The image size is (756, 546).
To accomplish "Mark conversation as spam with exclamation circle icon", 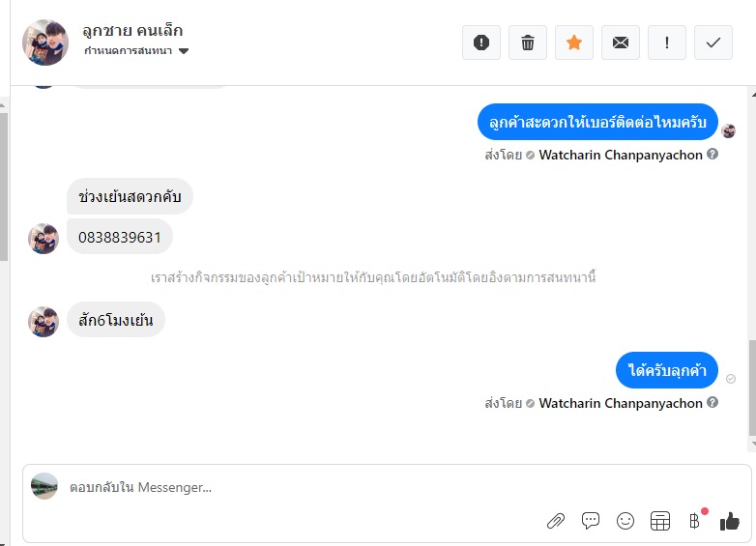I will [481, 43].
